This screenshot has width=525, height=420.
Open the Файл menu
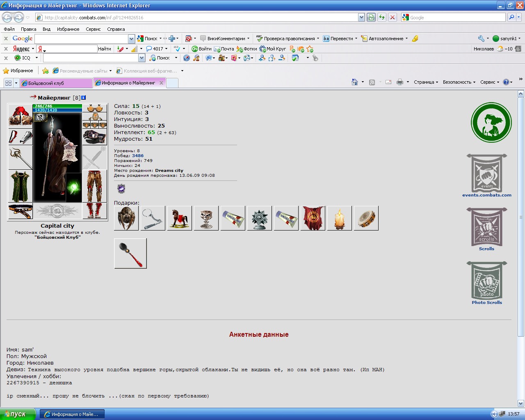point(9,29)
